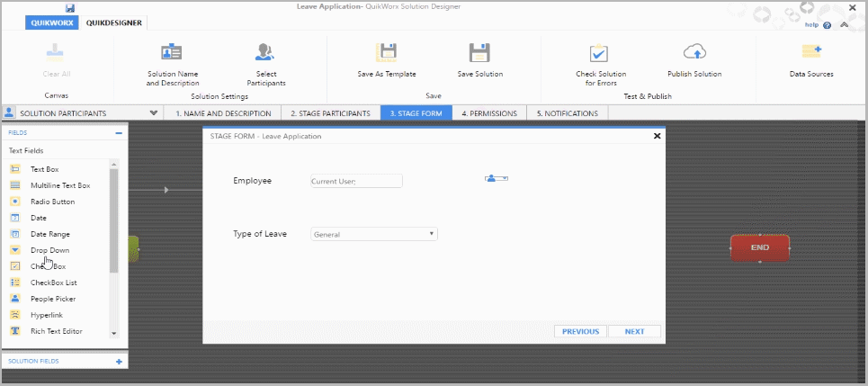Open the 5. Notifications tab
This screenshot has width=868, height=386.
click(x=568, y=113)
